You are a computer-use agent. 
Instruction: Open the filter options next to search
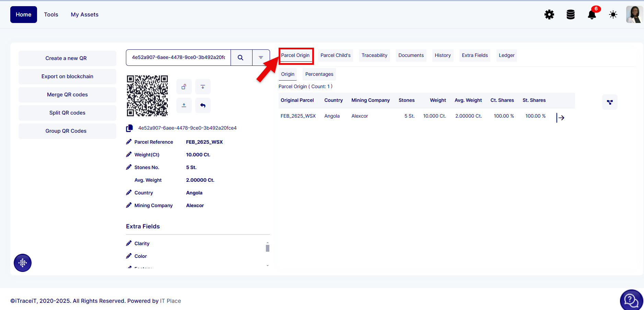click(x=261, y=58)
